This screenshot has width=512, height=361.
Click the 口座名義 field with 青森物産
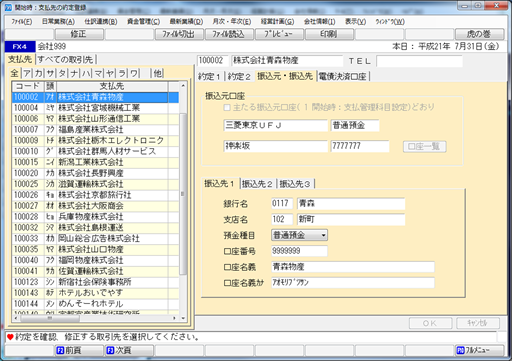[353, 267]
